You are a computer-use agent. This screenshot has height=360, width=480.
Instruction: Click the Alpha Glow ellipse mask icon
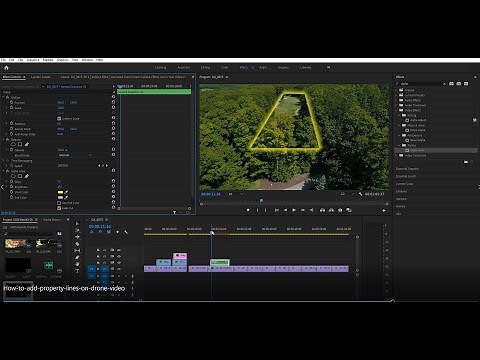click(13, 176)
